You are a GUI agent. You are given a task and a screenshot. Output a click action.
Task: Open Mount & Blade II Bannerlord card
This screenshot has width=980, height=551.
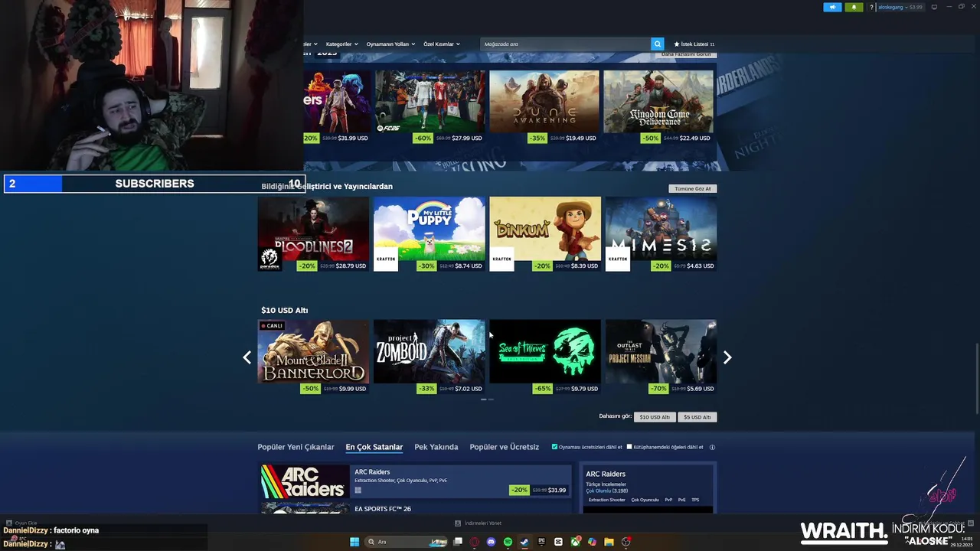click(313, 357)
